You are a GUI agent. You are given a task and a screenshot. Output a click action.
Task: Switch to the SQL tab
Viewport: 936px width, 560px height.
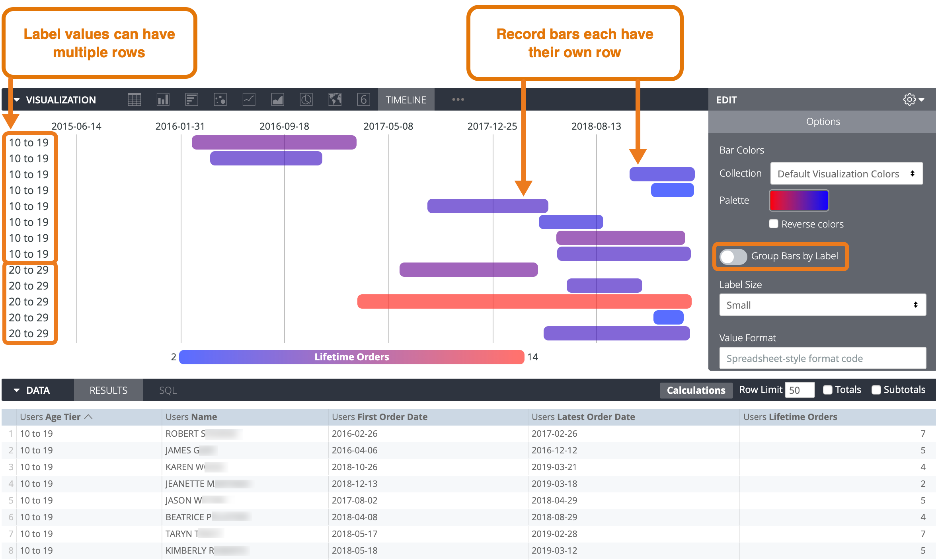[168, 390]
